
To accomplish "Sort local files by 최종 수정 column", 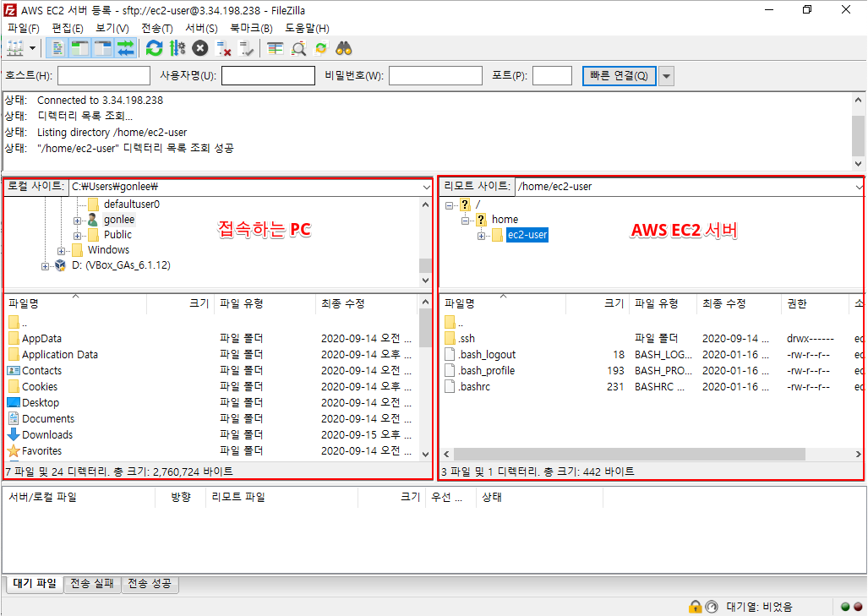I will [365, 303].
